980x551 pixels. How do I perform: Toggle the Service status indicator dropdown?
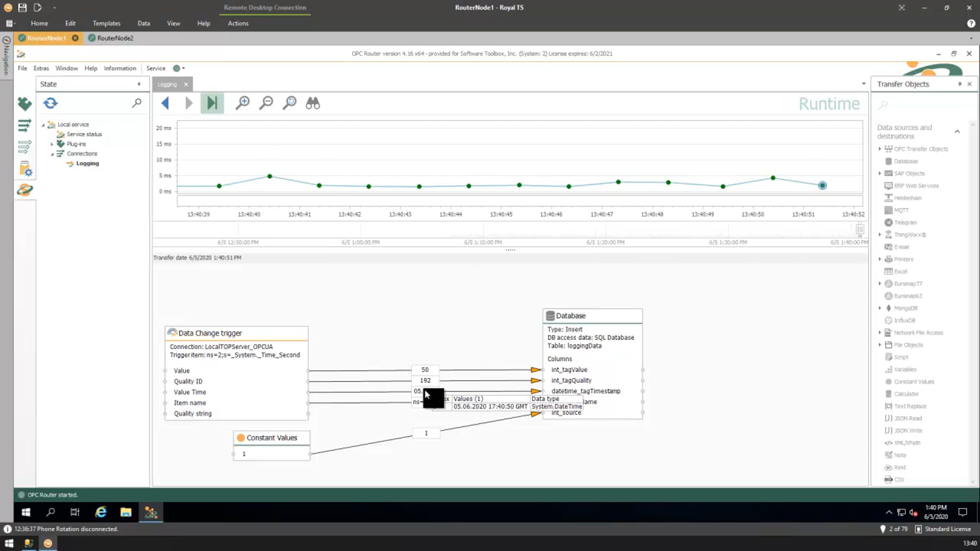click(x=179, y=68)
